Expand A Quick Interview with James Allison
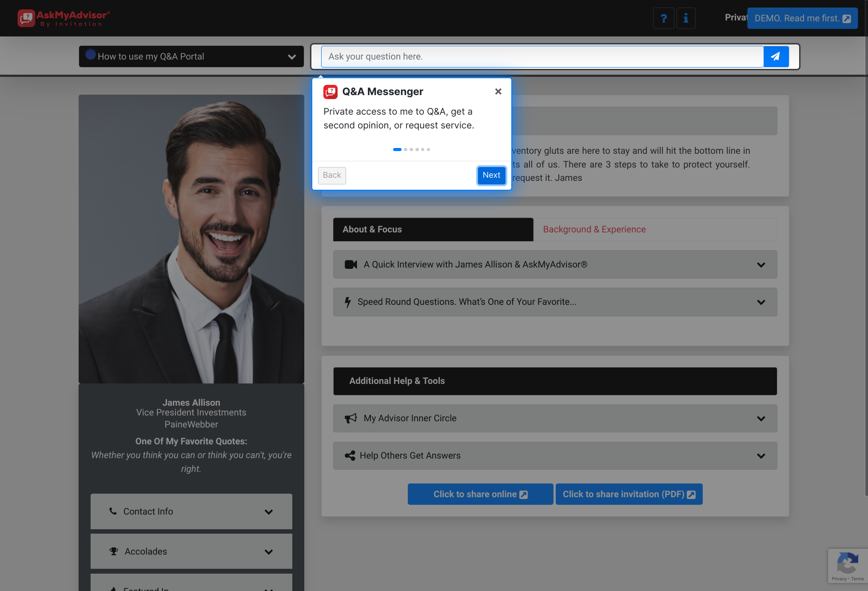The height and width of the screenshot is (591, 868). (555, 264)
